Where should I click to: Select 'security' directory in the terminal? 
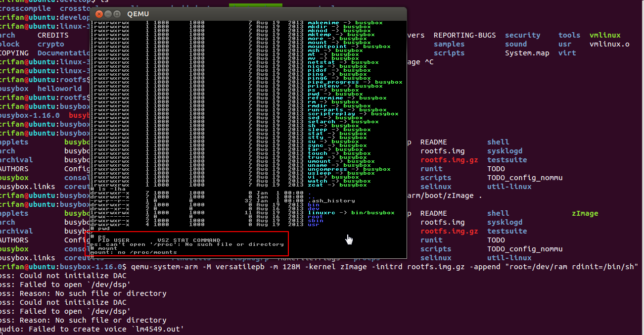coord(523,35)
